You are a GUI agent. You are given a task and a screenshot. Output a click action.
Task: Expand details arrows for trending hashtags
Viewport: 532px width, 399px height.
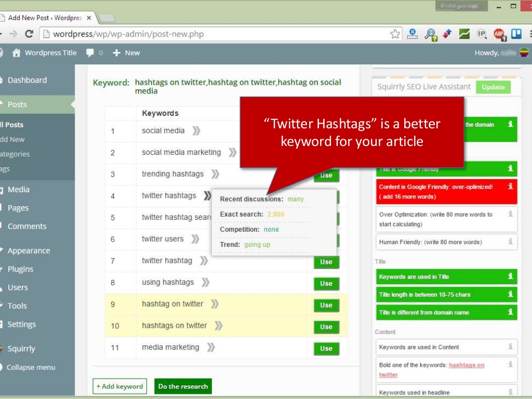click(x=215, y=174)
